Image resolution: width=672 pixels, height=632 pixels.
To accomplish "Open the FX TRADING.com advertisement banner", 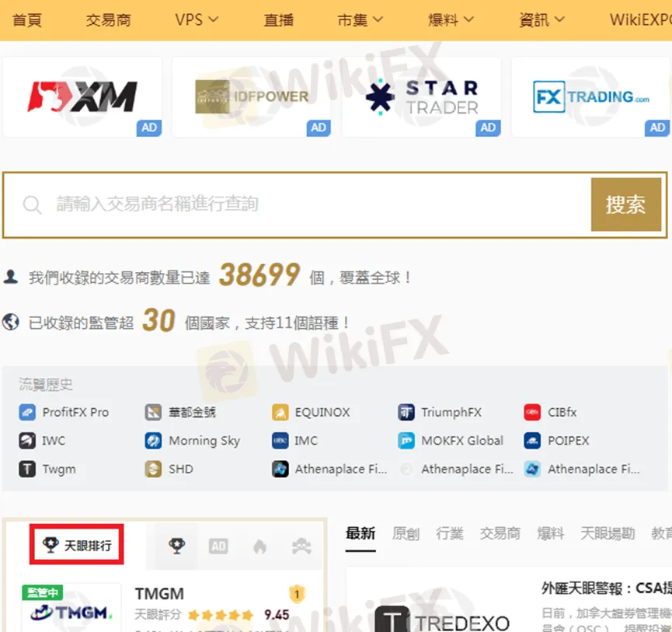I will click(x=590, y=97).
